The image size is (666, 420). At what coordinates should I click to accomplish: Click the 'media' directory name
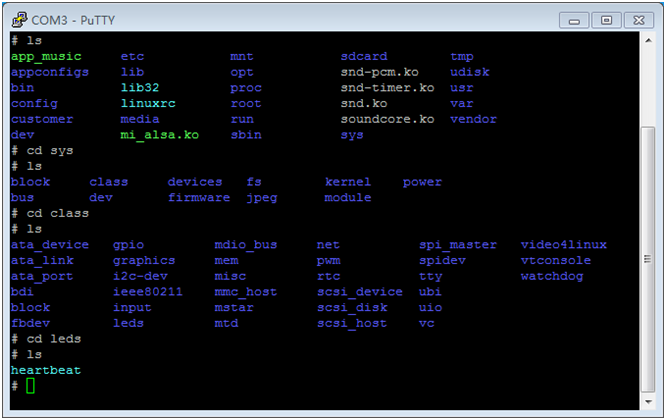click(x=140, y=119)
